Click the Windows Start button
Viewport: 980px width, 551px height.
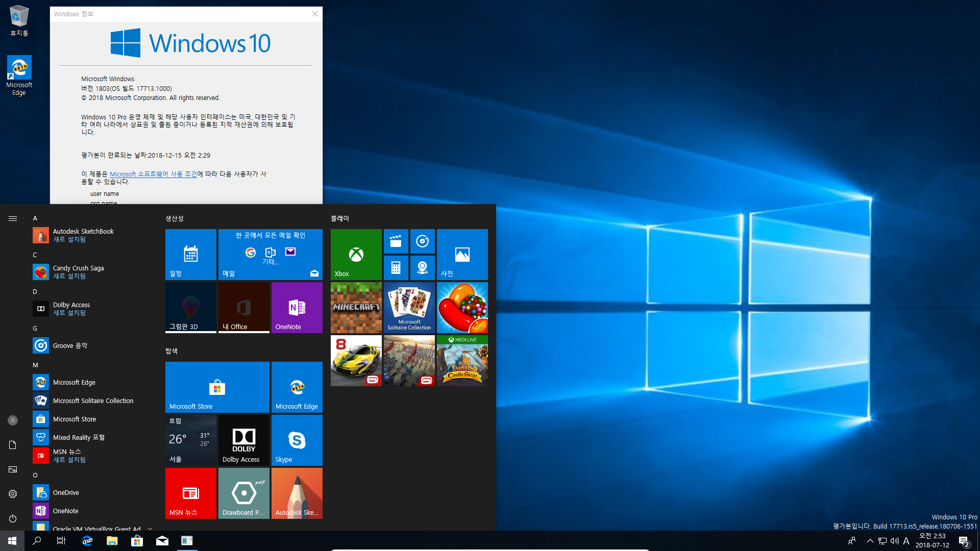coord(12,541)
